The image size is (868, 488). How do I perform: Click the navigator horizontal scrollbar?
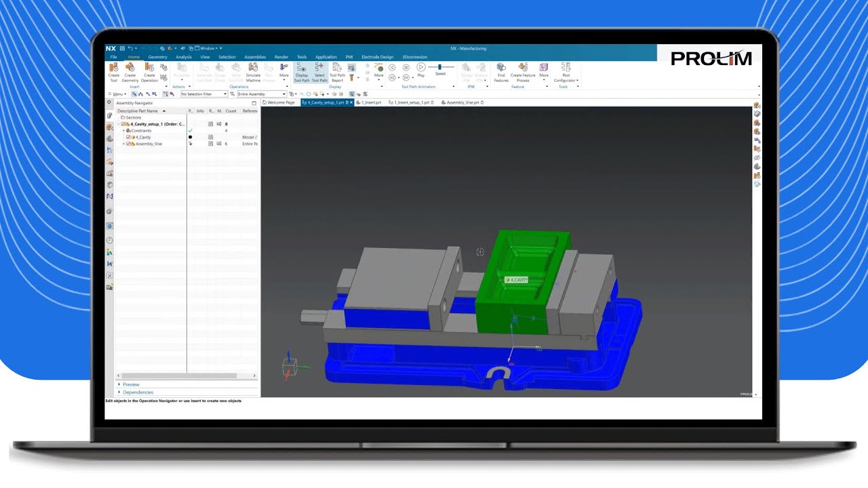point(178,375)
